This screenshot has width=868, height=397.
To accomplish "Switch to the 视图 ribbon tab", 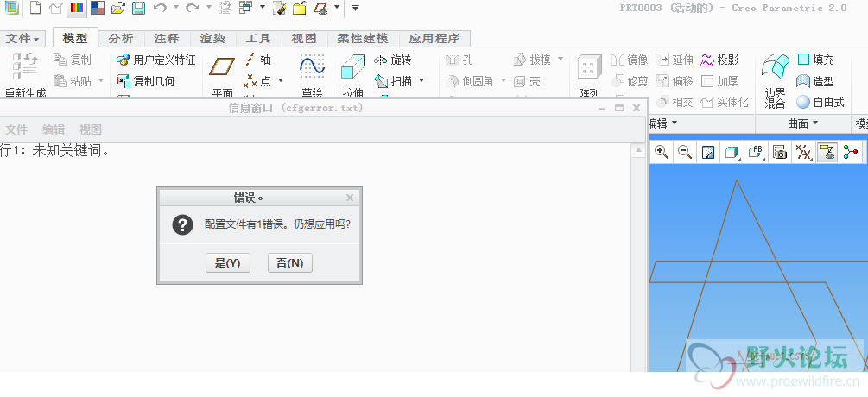I will coord(304,38).
